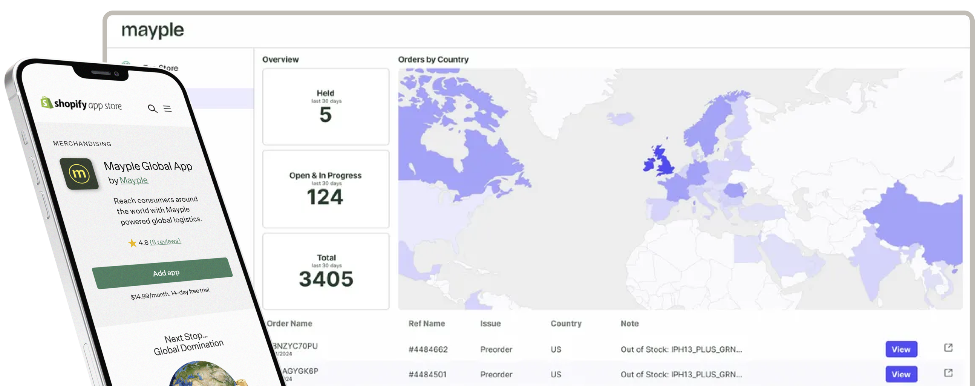
Task: Click the Note column header
Action: coord(629,323)
